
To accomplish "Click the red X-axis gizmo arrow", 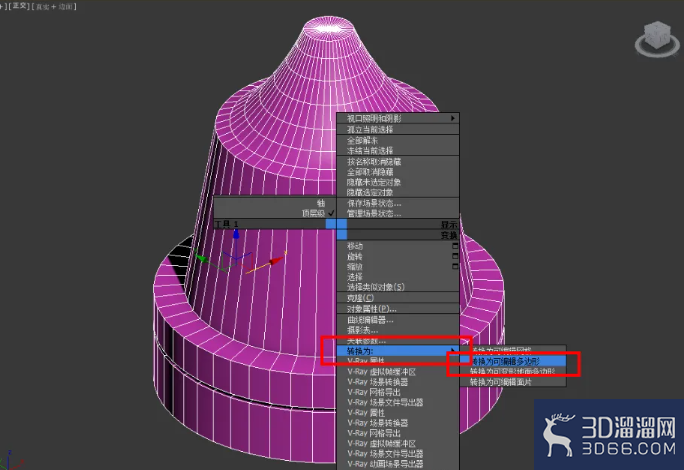I will tap(276, 261).
